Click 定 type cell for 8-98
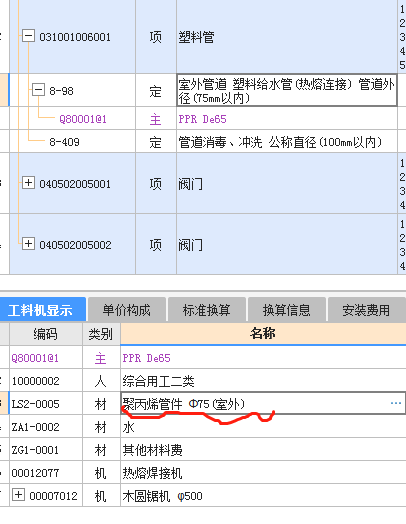 tap(156, 91)
